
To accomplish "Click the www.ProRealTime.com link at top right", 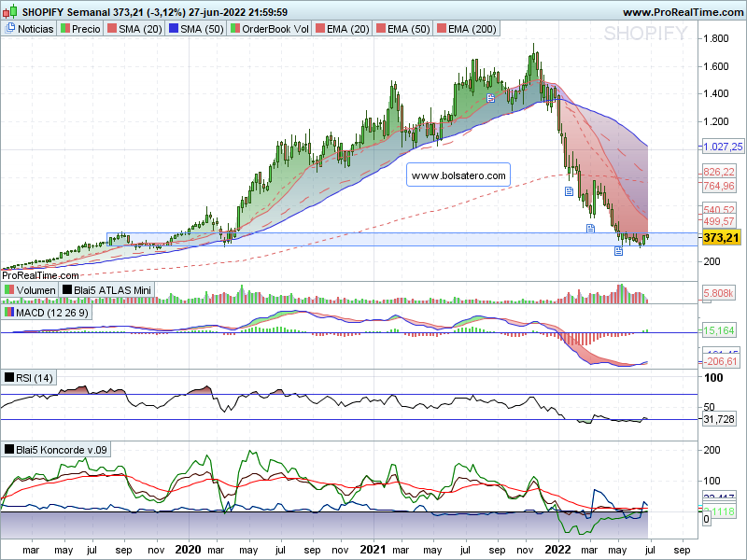I will click(x=683, y=12).
